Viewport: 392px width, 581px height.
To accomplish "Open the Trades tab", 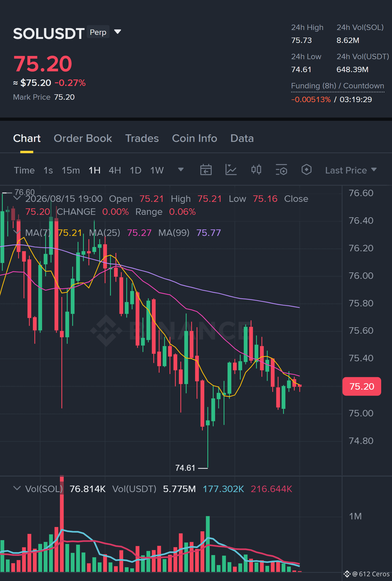I will point(142,138).
